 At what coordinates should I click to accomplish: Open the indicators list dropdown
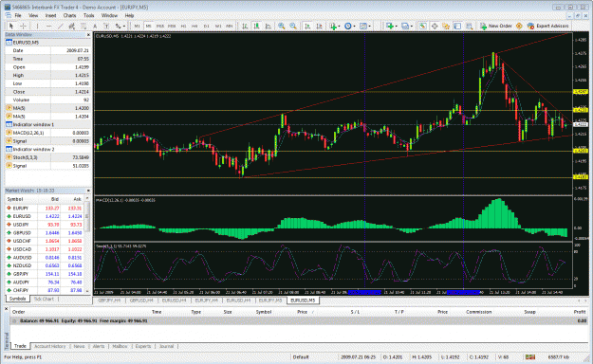coord(334,26)
